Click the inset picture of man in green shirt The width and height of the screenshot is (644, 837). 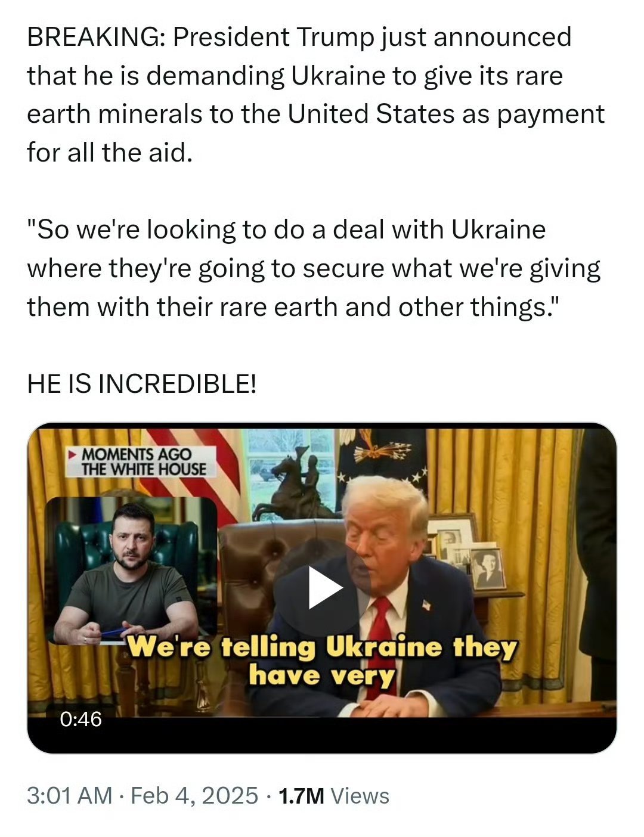point(131,571)
